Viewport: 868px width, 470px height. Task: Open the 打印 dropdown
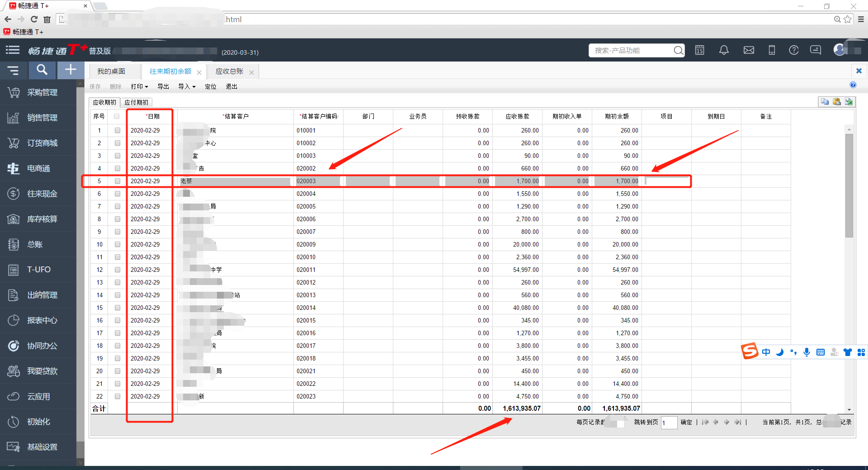click(x=139, y=86)
